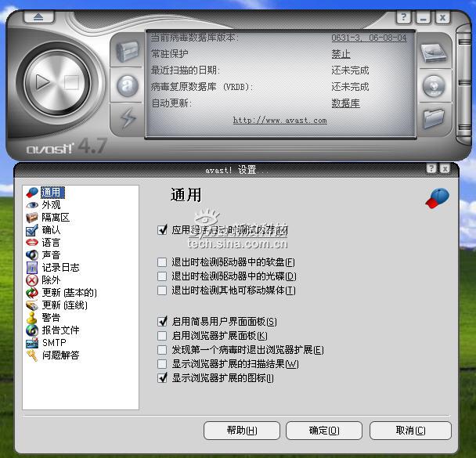Screen dimensions: 476x458
Task: Uncheck 显示浏览器扩展的图标 checkbox
Action: (x=163, y=378)
